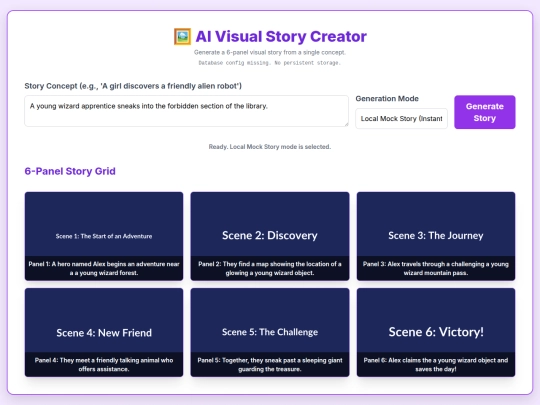This screenshot has height=405, width=540.
Task: Click the Panel 6 caption about saving the day
Action: pyautogui.click(x=436, y=364)
